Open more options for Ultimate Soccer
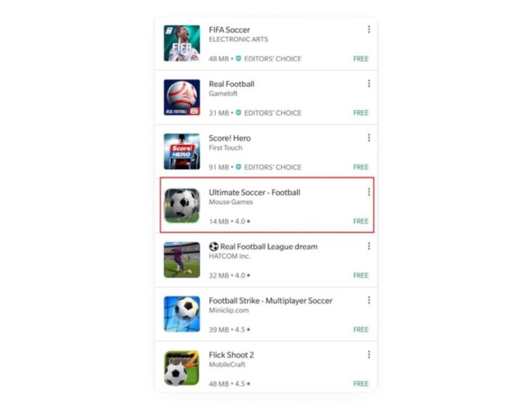Screen dimensions: 532x407 [x=369, y=192]
